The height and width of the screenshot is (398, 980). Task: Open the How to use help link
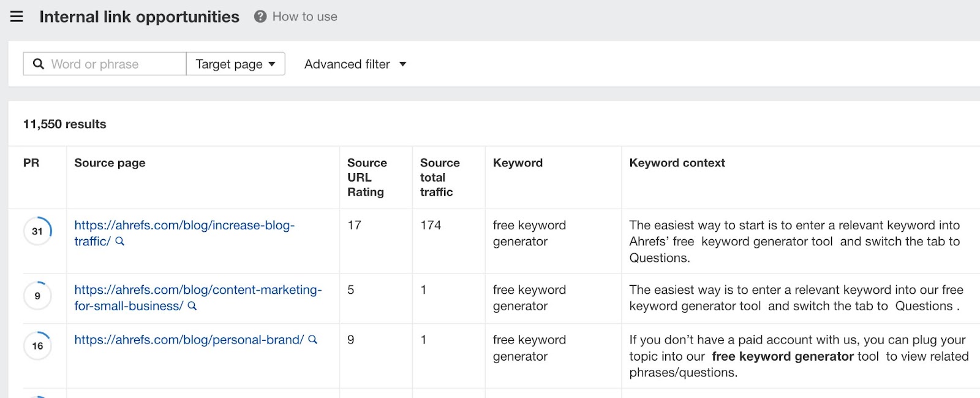[304, 17]
